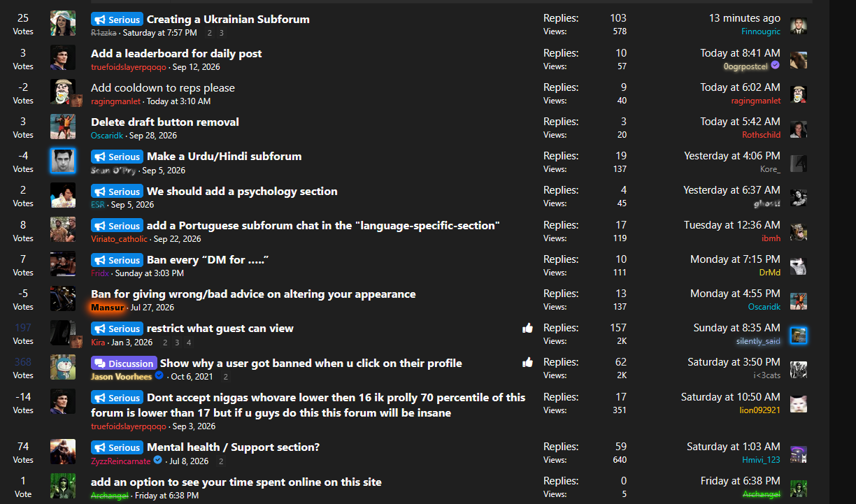This screenshot has height=504, width=856.
Task: Click the Serious tag beside 'We should add a psychology section'
Action: click(x=117, y=192)
